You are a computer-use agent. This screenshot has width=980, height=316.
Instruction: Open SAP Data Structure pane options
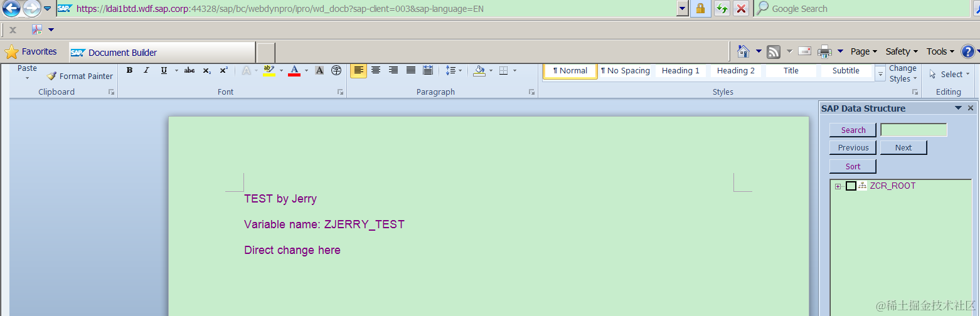[x=958, y=108]
